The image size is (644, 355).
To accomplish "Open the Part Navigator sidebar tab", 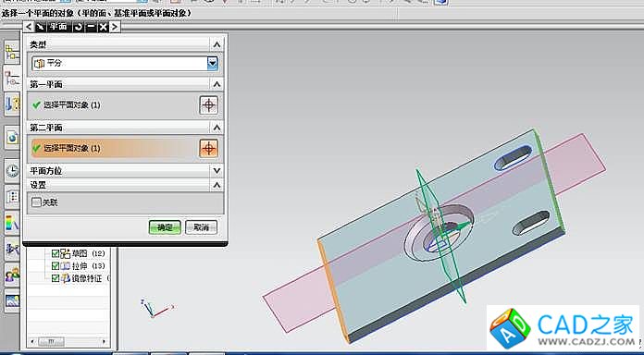I will tap(12, 78).
